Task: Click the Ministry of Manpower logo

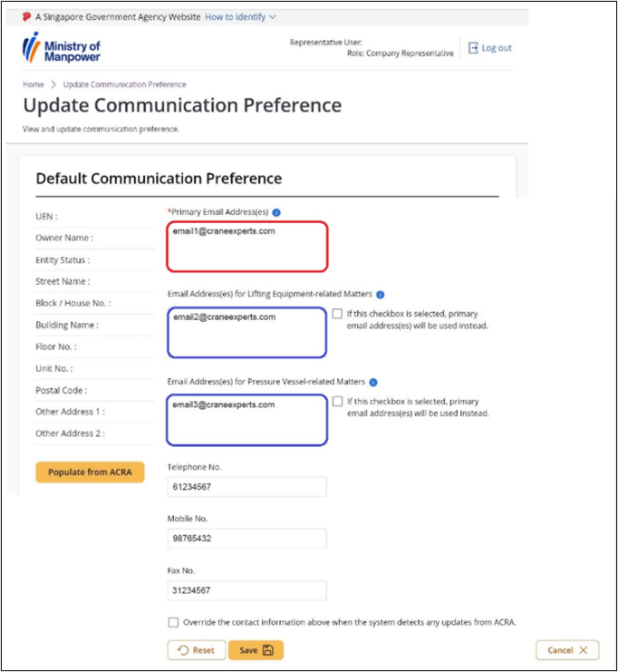Action: pos(62,48)
